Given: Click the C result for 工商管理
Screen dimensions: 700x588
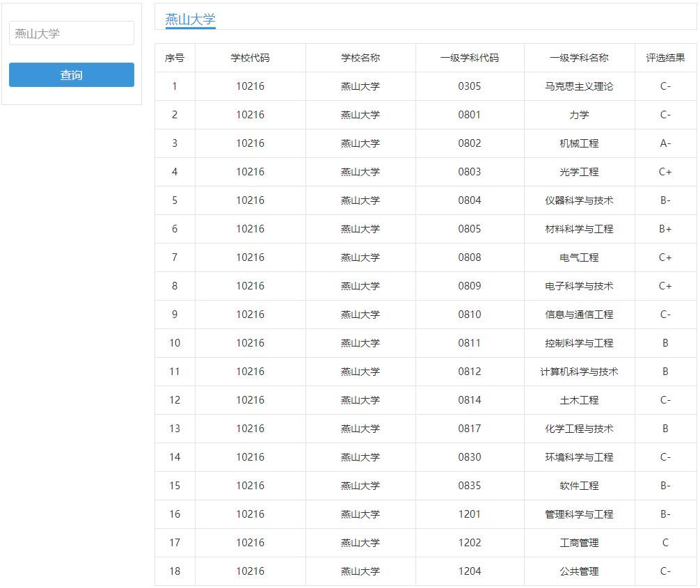Looking at the screenshot, I should coord(665,543).
